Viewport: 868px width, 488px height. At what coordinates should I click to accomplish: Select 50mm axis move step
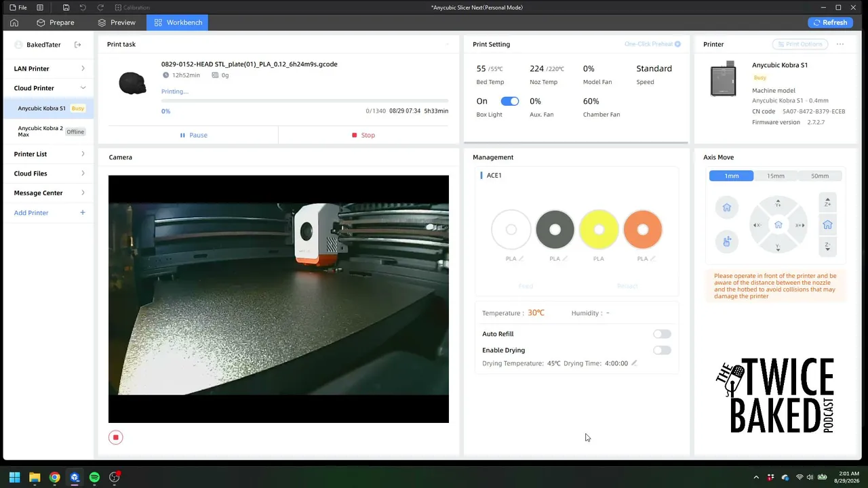pyautogui.click(x=820, y=176)
